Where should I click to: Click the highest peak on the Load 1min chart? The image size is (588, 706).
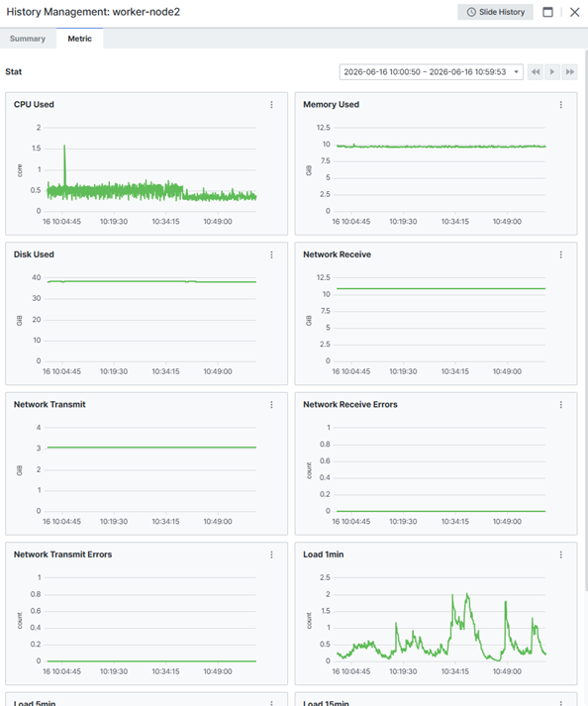tap(468, 595)
